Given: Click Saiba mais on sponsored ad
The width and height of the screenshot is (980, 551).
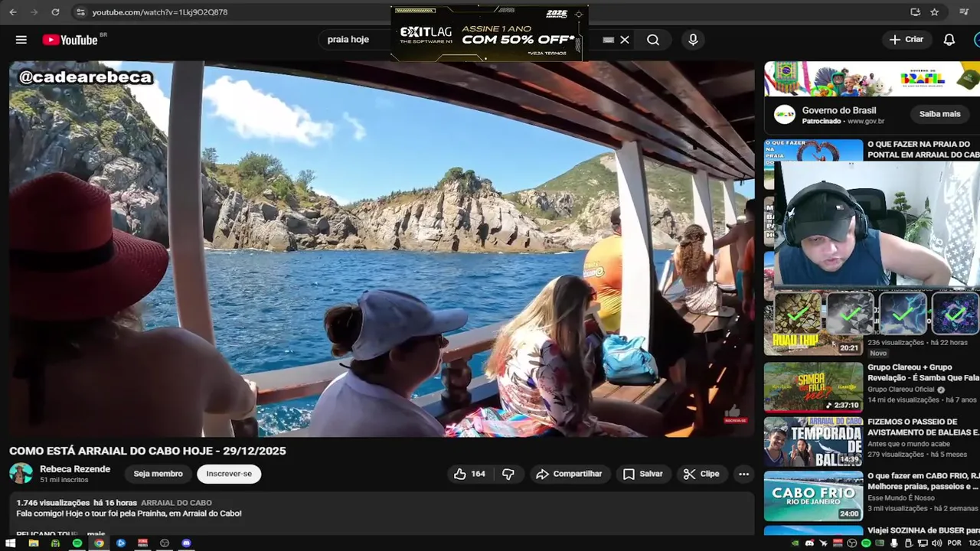Looking at the screenshot, I should pyautogui.click(x=939, y=114).
